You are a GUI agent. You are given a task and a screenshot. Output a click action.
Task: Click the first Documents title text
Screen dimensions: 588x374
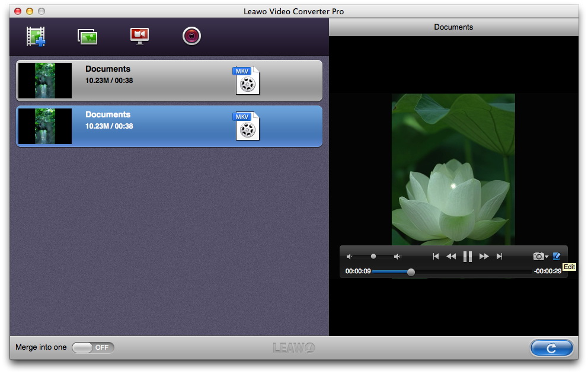(x=108, y=69)
